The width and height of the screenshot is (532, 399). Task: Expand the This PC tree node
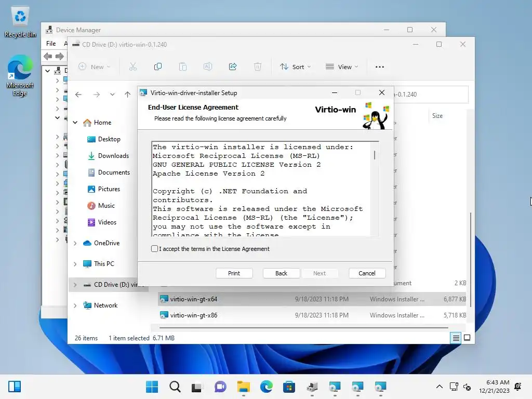click(x=75, y=264)
